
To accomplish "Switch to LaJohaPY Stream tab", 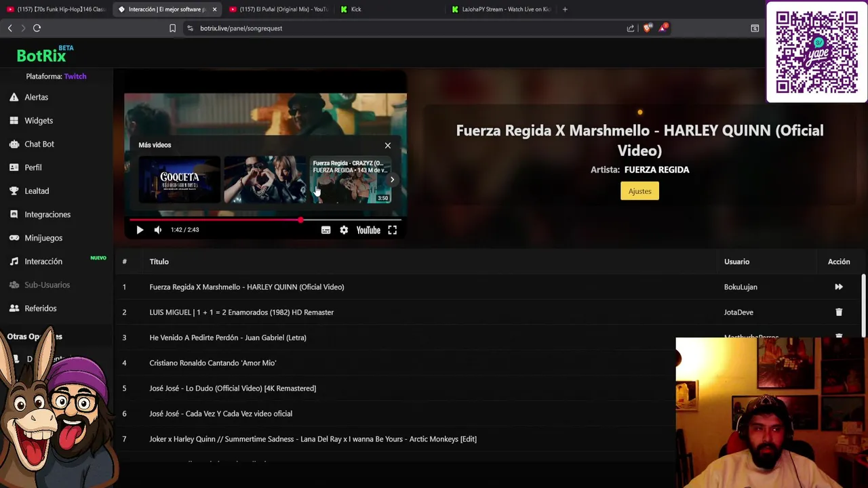I will 500,9.
